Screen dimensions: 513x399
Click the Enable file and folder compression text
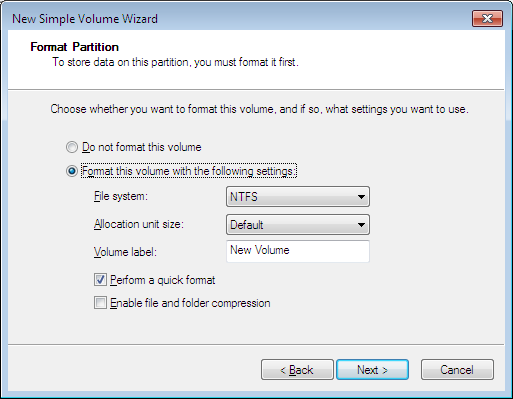click(x=190, y=303)
